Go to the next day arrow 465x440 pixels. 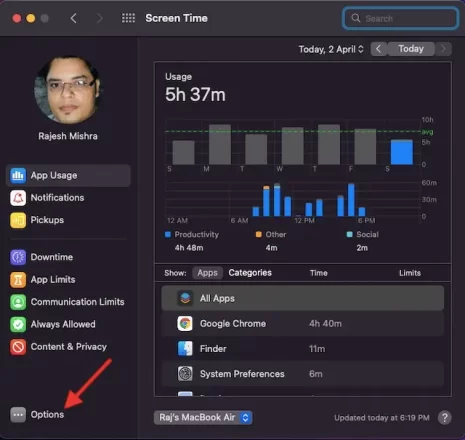[x=443, y=49]
